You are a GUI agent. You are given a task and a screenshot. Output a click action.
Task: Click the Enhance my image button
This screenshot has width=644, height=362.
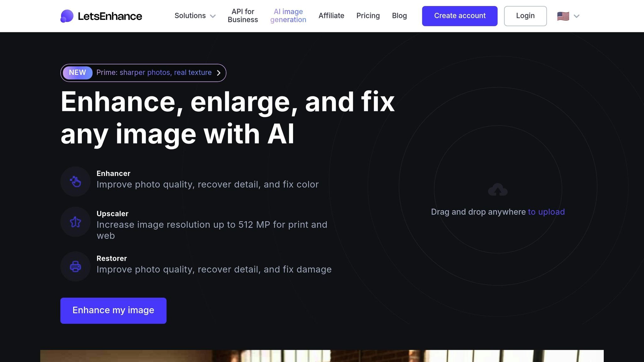pyautogui.click(x=113, y=310)
